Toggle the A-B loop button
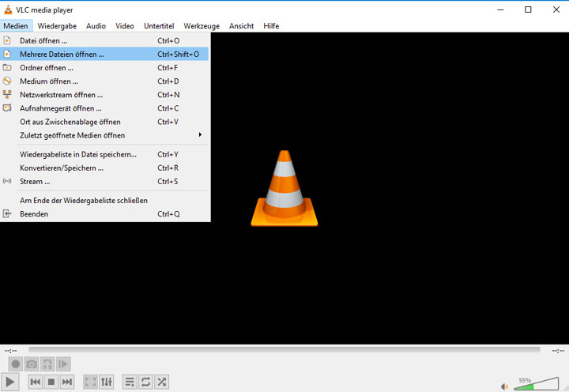Screen dimensions: 569x392 pos(47,364)
